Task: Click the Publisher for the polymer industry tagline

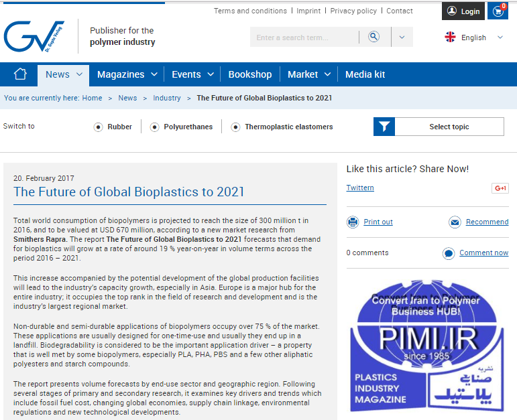Action: click(122, 36)
